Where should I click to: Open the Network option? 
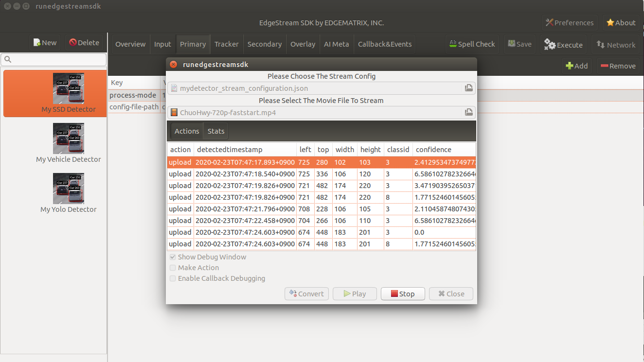(616, 45)
